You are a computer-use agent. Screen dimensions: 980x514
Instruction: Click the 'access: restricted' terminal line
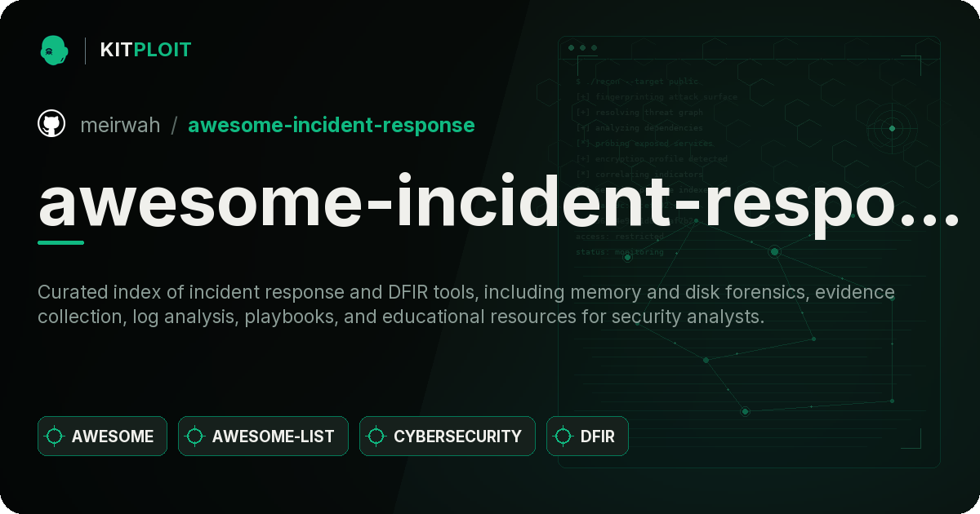point(620,236)
